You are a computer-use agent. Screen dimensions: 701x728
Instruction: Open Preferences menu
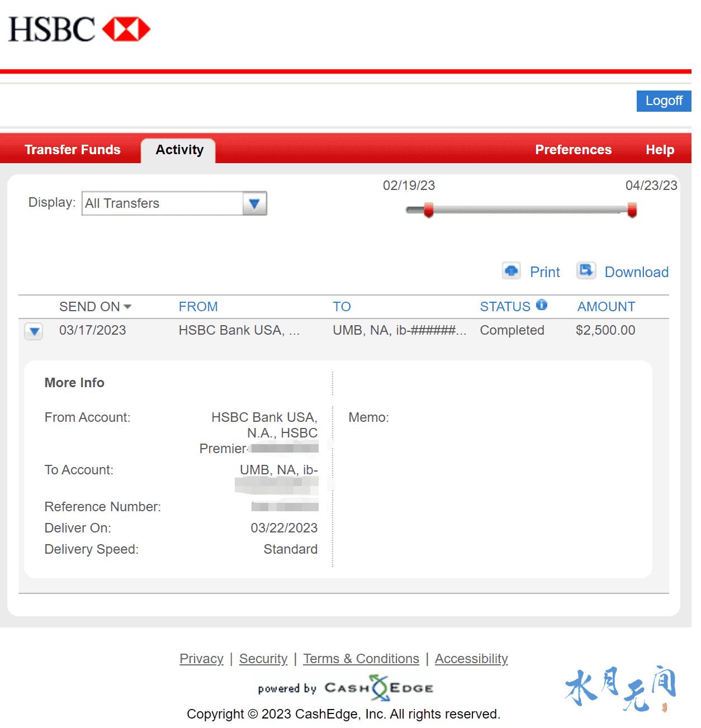click(x=573, y=150)
